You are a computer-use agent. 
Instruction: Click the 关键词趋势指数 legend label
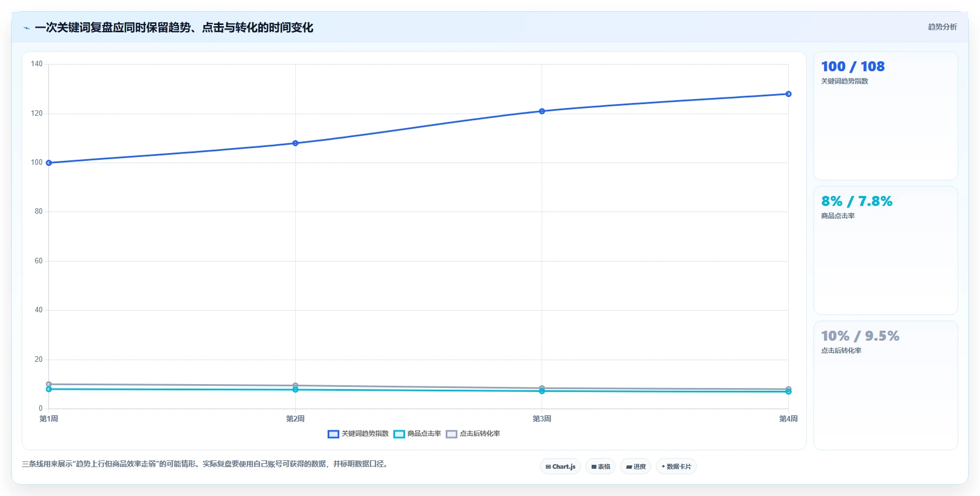point(365,434)
